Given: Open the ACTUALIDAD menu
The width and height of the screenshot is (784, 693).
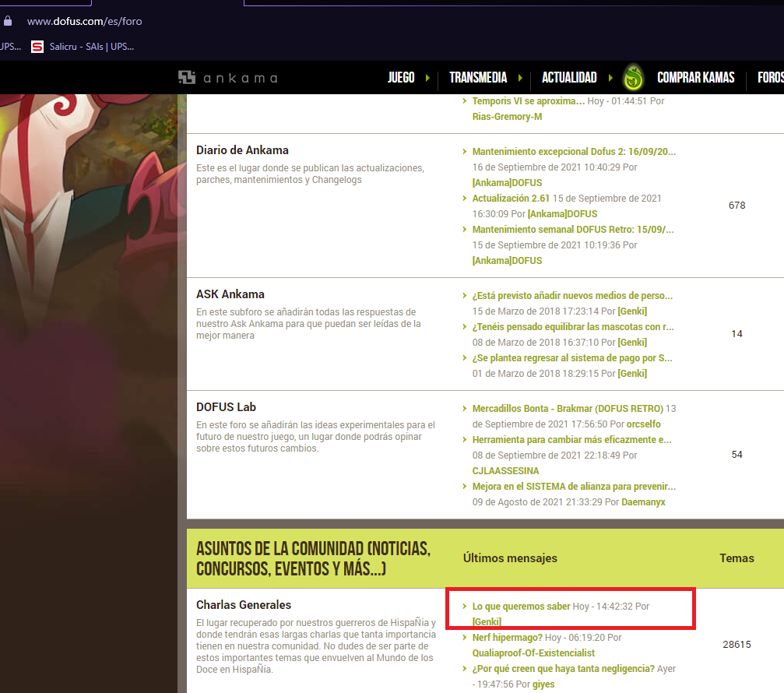Looking at the screenshot, I should click(569, 78).
